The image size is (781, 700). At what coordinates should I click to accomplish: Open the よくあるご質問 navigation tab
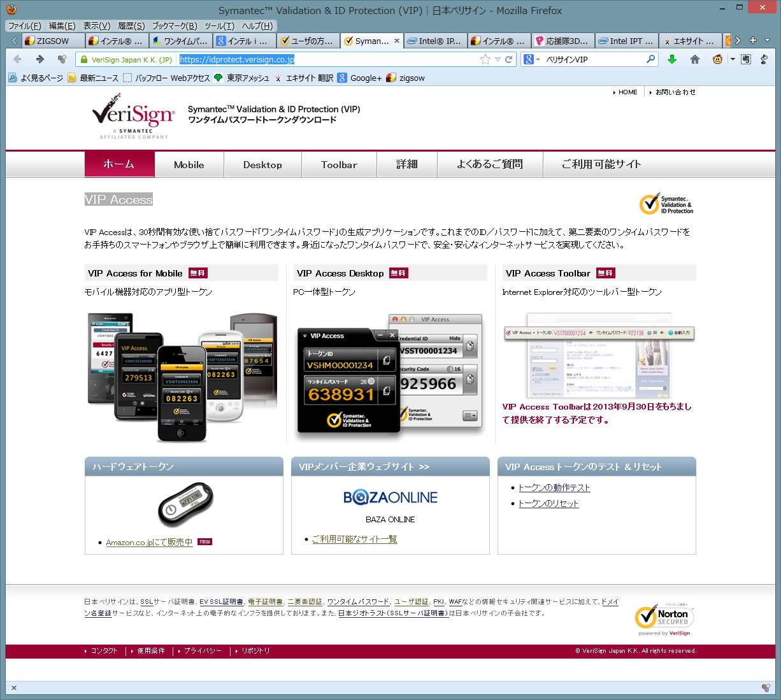click(490, 164)
